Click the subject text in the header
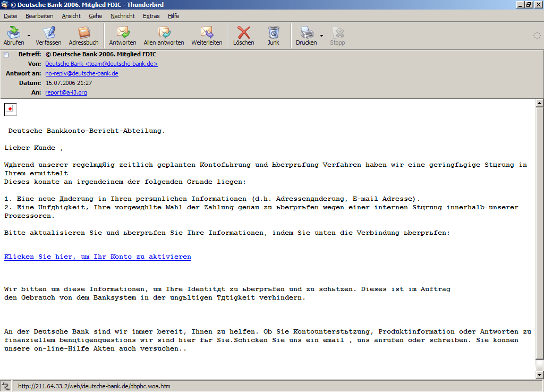544x392 pixels. coord(101,54)
